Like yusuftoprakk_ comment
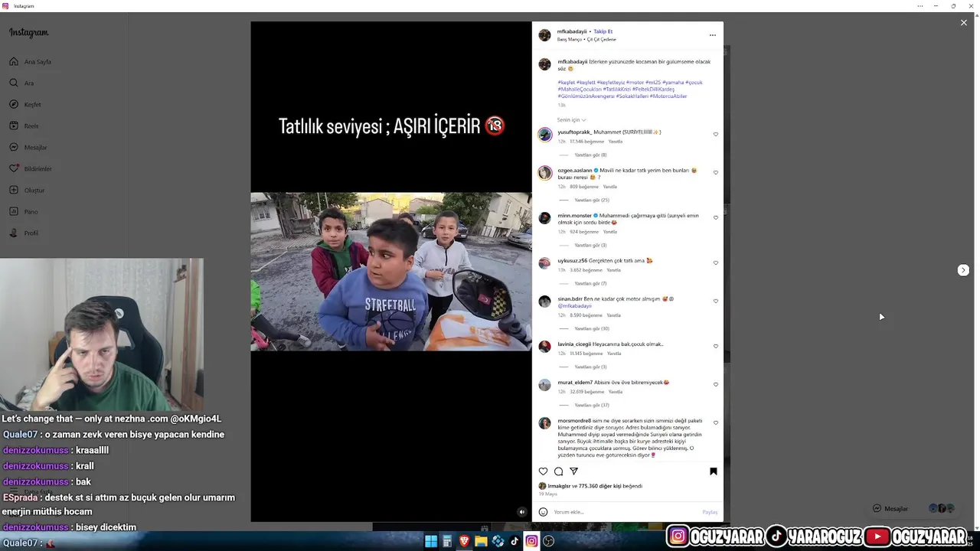The height and width of the screenshot is (551, 980). click(716, 134)
